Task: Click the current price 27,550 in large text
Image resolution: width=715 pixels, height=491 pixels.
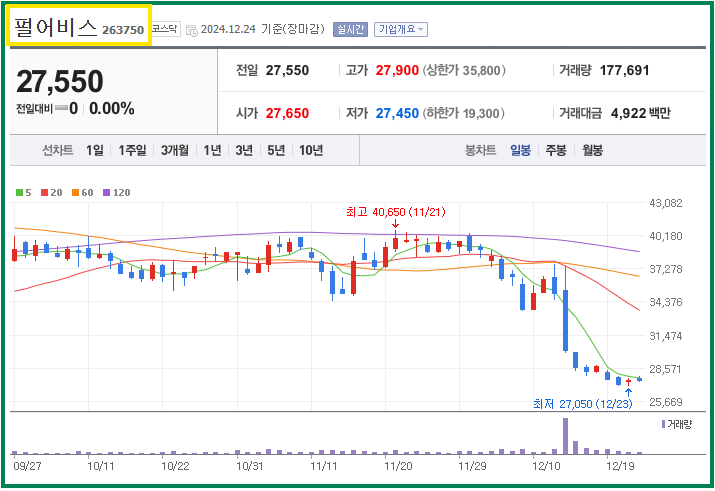Action: 60,81
